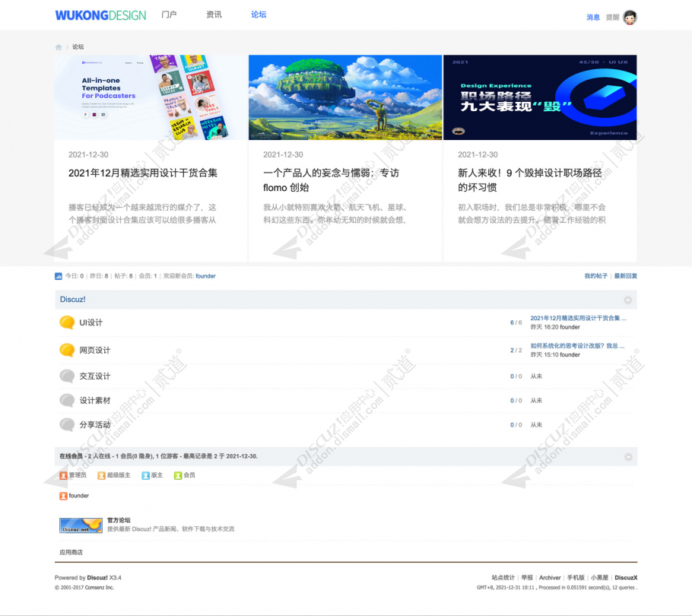Viewport: 692px width, 616px height.
Task: Click the excerpt 我从小就特别喜欢火箭
Action: click(x=335, y=214)
